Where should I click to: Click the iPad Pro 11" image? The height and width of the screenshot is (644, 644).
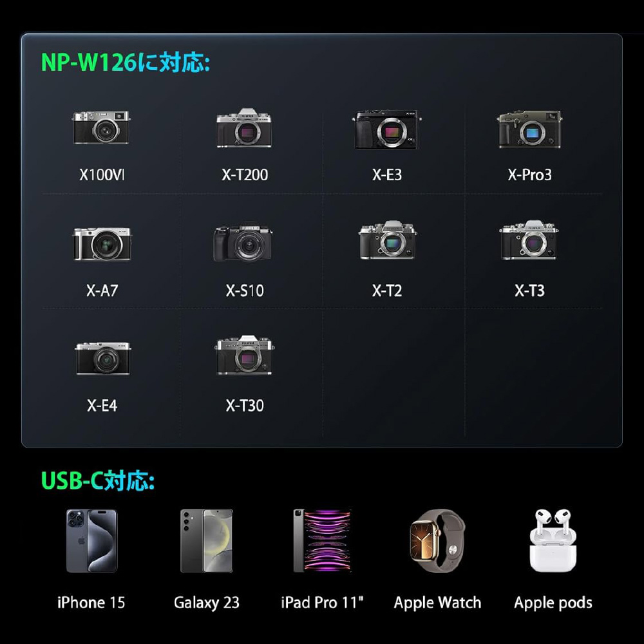322,540
